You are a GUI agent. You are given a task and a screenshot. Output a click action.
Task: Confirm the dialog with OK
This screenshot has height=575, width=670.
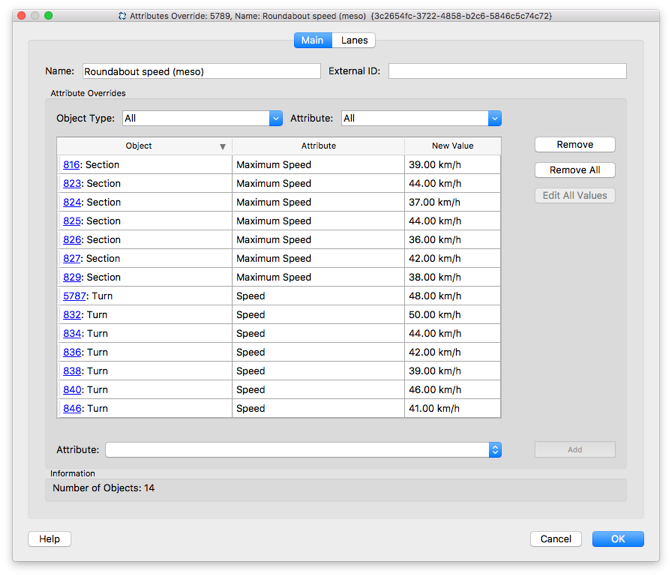pyautogui.click(x=618, y=539)
